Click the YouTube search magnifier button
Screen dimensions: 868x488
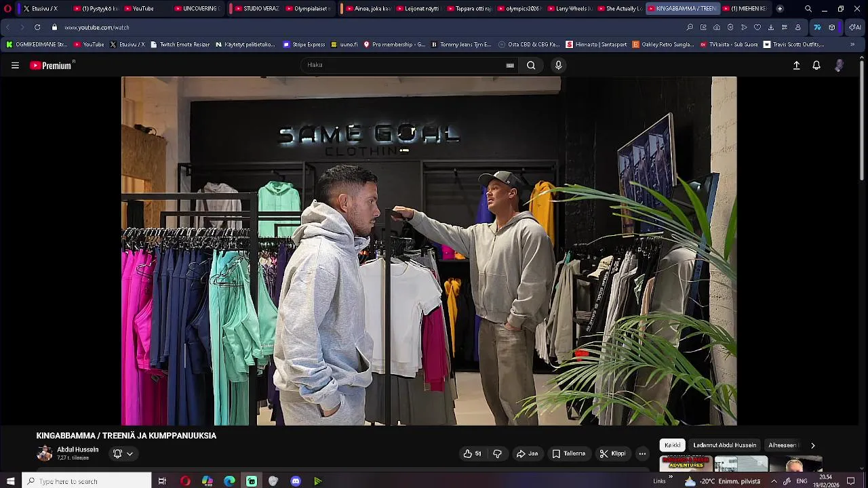pos(531,65)
